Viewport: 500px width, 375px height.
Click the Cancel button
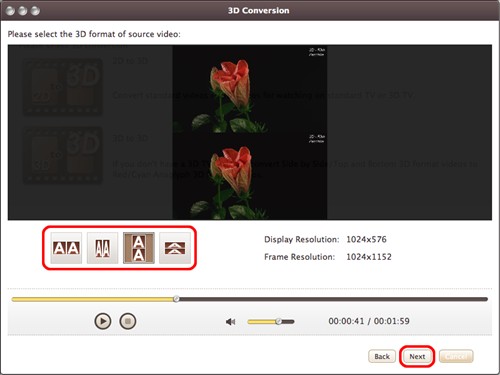click(x=456, y=356)
